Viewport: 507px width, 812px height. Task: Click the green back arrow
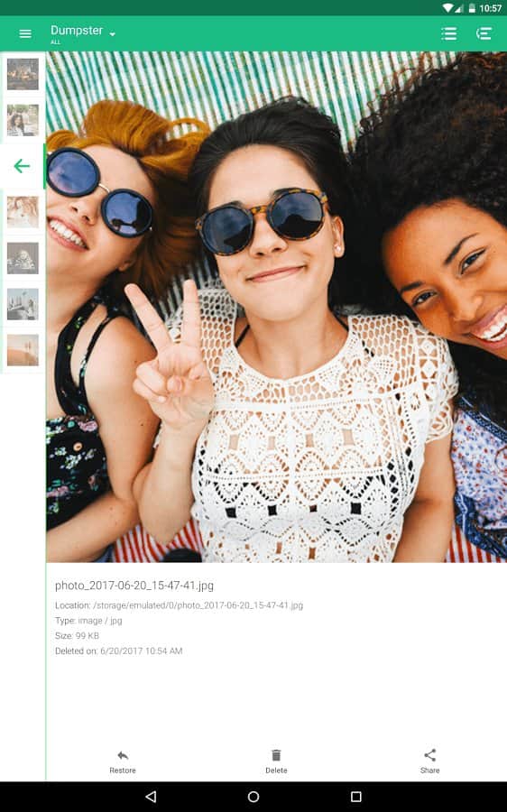[22, 166]
